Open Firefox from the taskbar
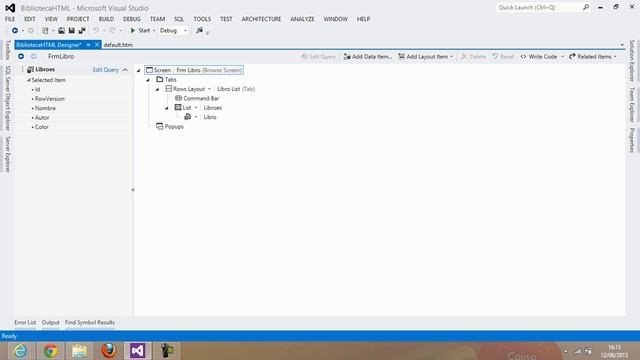 click(109, 351)
